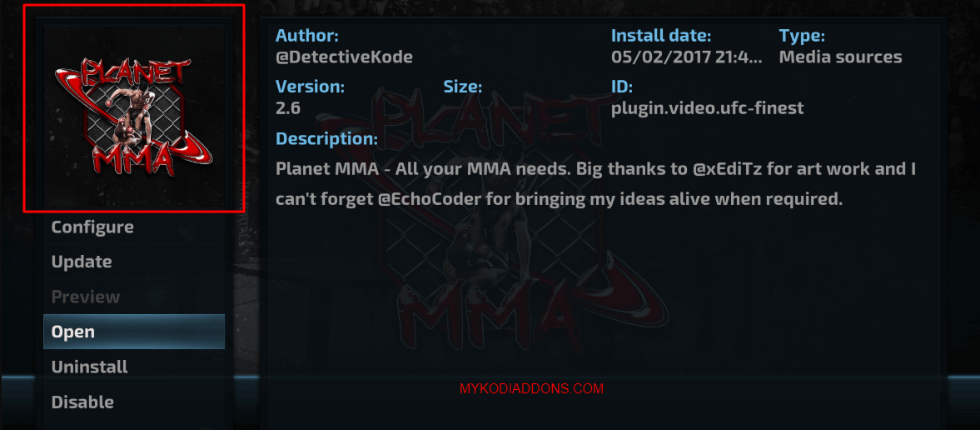
Task: Open the Configure option for the addon
Action: click(x=134, y=227)
